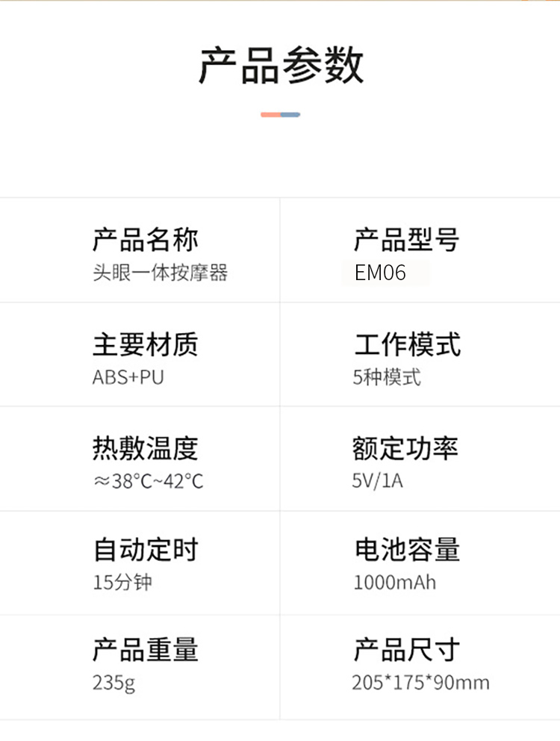
Task: Click the 1000mAh battery value
Action: point(394,582)
